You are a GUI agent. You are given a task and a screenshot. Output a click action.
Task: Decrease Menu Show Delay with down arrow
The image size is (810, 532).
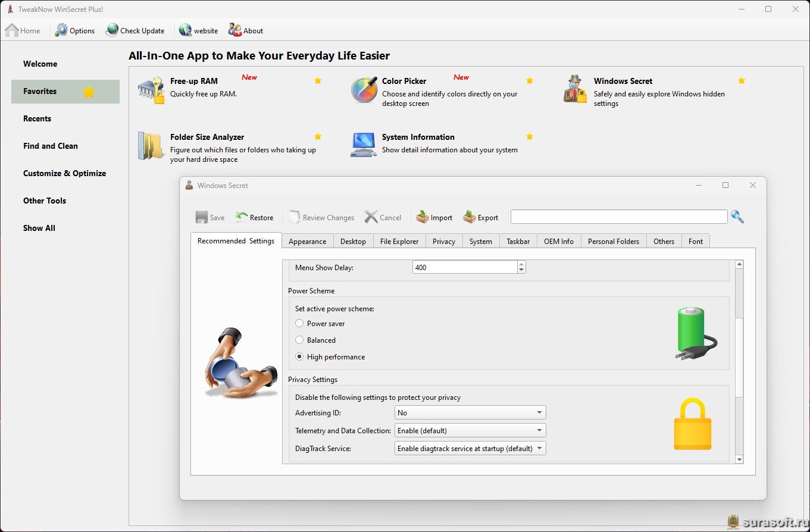(521, 271)
